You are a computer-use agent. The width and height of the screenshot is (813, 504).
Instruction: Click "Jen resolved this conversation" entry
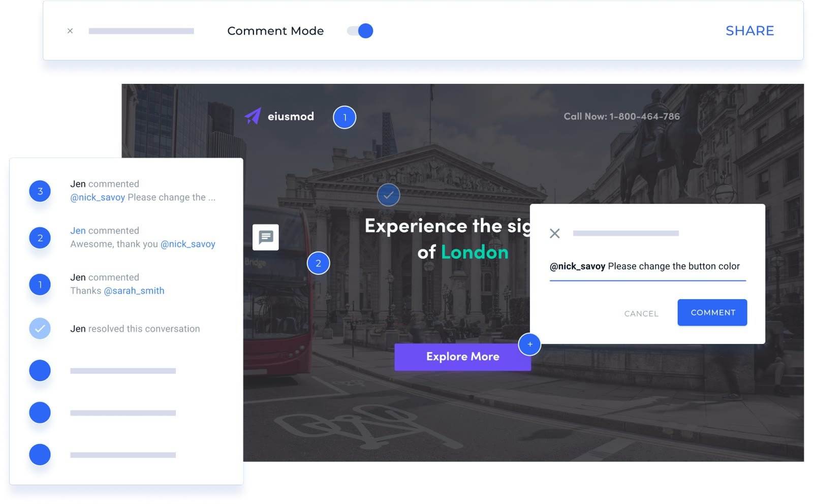pos(135,329)
